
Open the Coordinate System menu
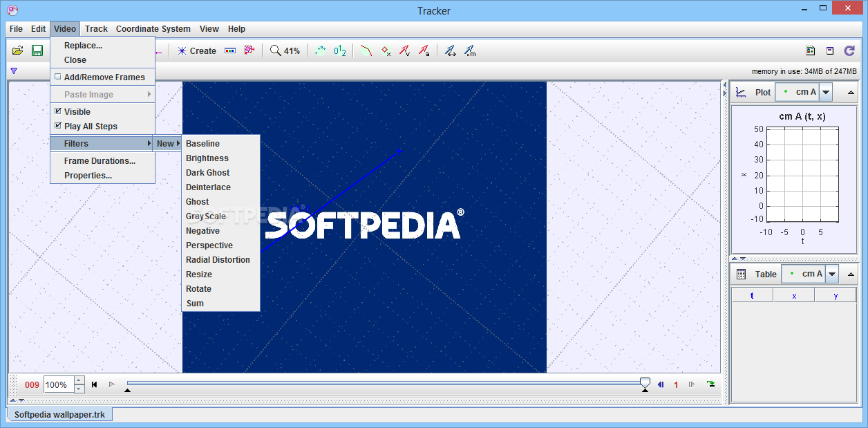(x=153, y=29)
